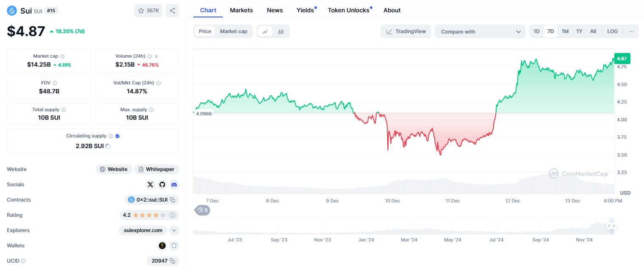Set chart range to All

pos(593,31)
